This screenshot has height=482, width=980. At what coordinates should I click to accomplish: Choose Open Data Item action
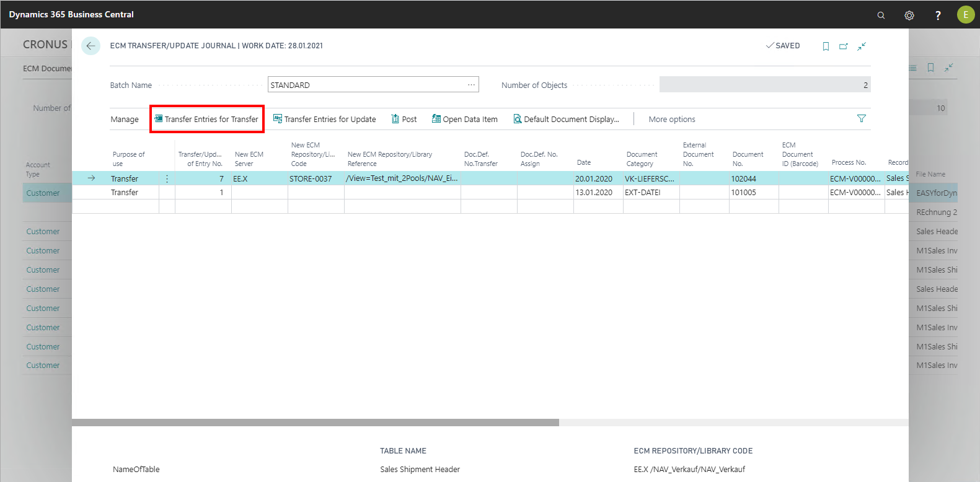coord(465,120)
